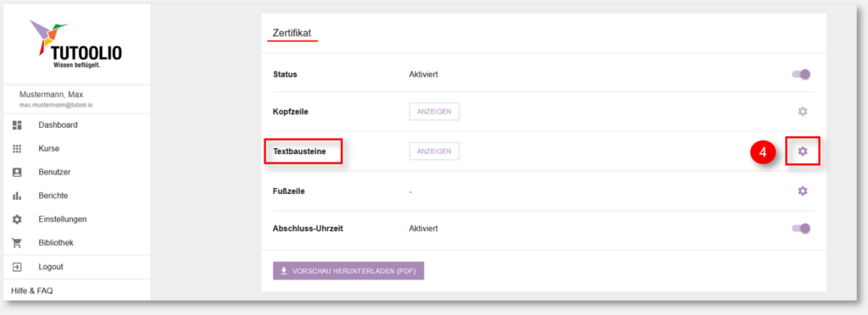Click the Dashboard grid icon in sidebar
Viewport: 868px width, 315px height.
point(17,124)
